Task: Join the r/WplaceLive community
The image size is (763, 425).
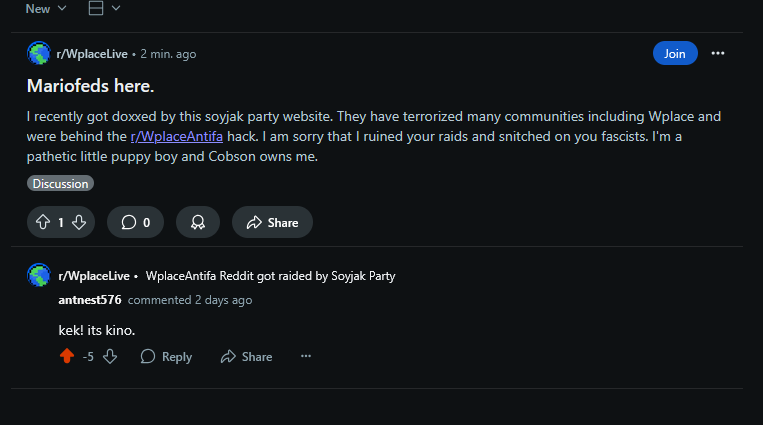Action: 675,53
